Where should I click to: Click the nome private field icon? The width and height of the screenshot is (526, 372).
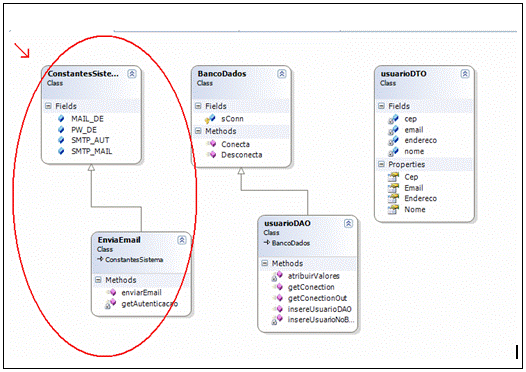coord(393,152)
